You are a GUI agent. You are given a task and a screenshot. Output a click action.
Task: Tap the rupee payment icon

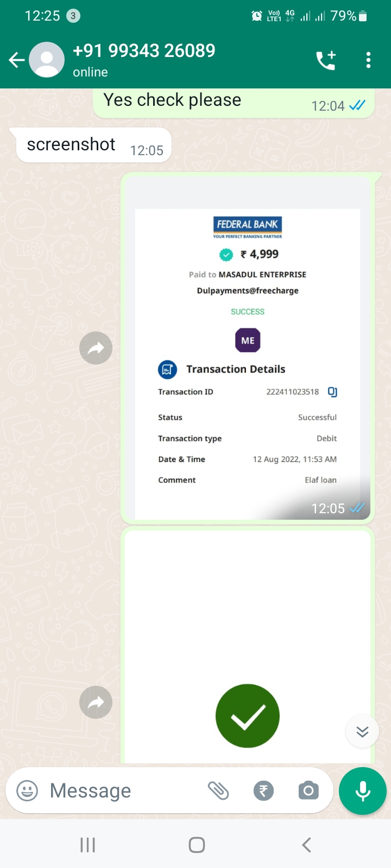(x=263, y=790)
